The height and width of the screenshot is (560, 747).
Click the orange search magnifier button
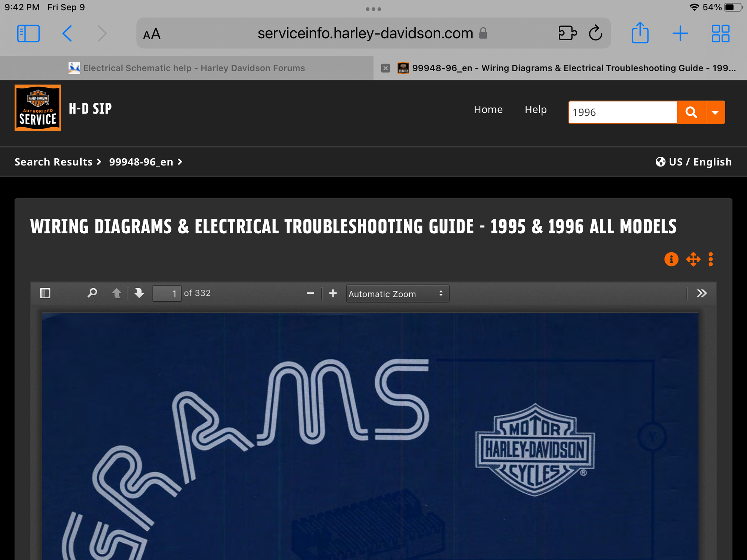pos(691,112)
